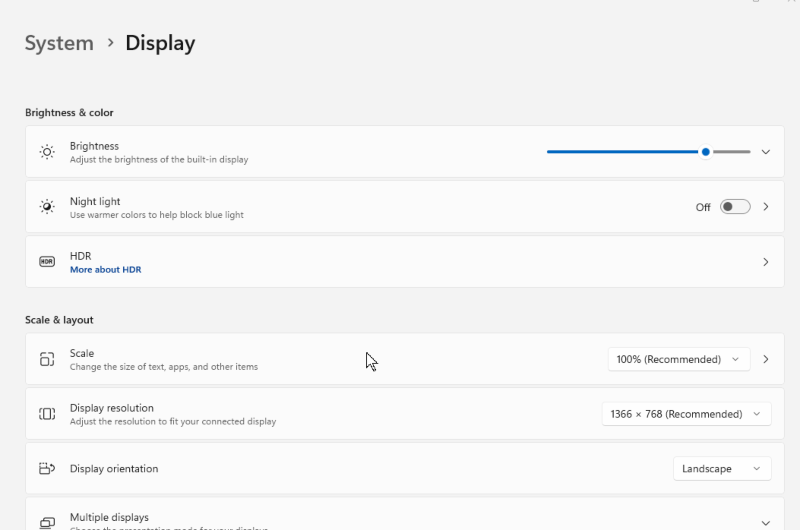Click the Display resolution icon
This screenshot has height=530, width=800.
click(x=47, y=414)
